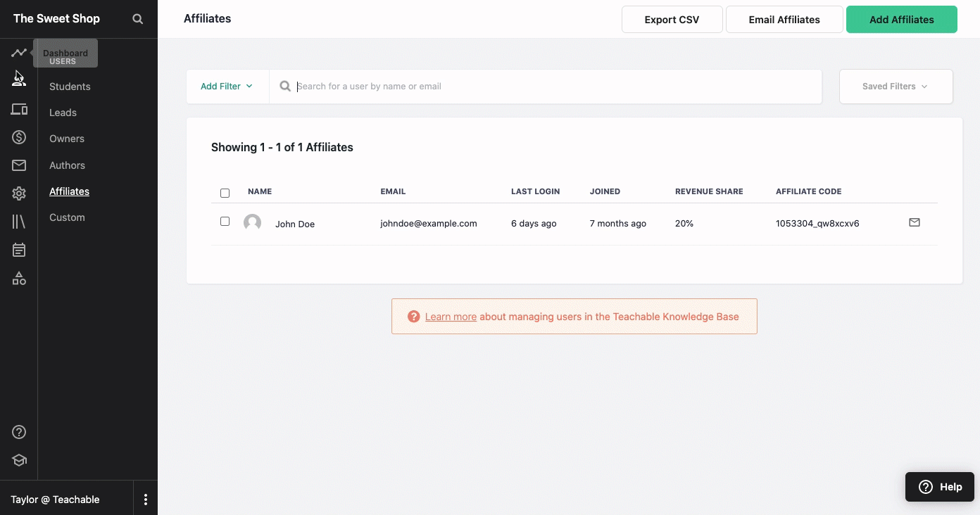The width and height of the screenshot is (980, 515).
Task: Open the Users sidebar icon
Action: (19, 79)
